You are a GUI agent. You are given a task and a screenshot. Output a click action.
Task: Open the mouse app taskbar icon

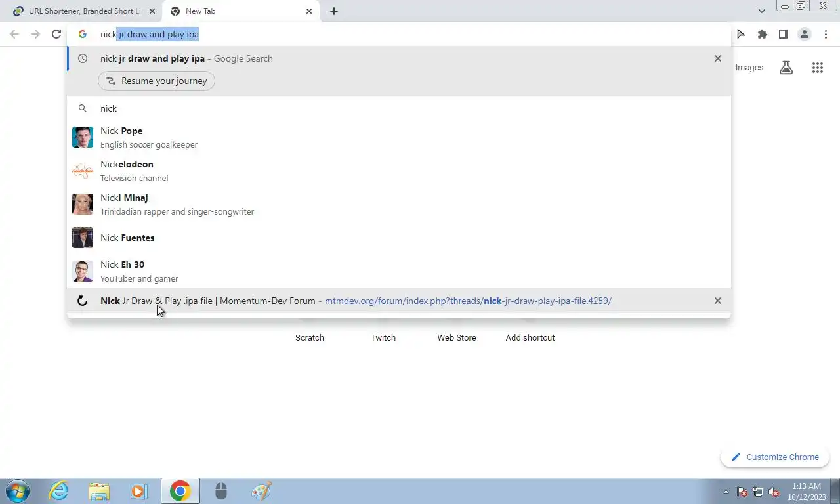pyautogui.click(x=221, y=491)
